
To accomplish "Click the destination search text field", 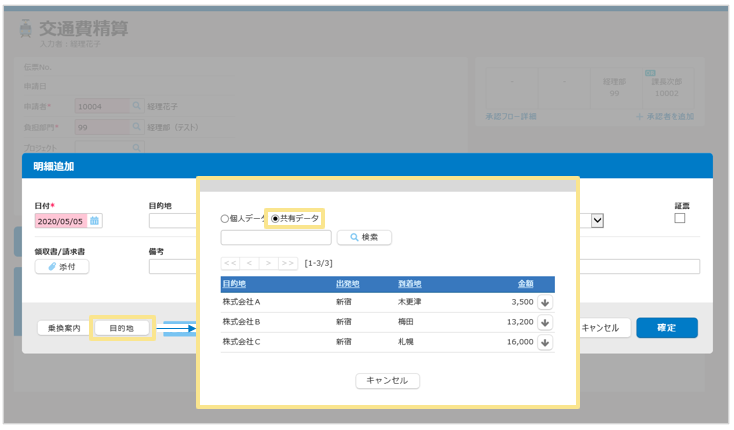I will tap(276, 238).
